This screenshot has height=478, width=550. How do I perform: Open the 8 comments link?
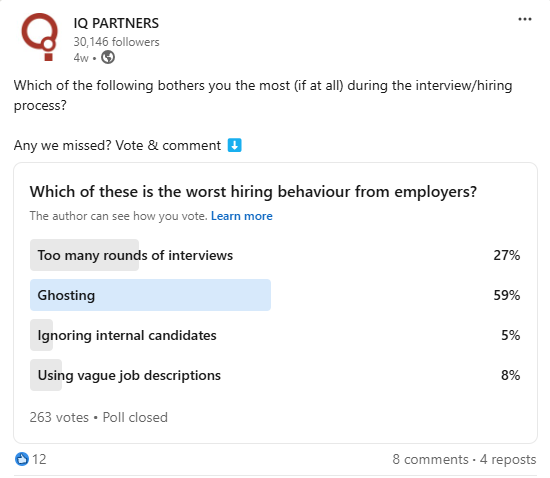[x=430, y=459]
